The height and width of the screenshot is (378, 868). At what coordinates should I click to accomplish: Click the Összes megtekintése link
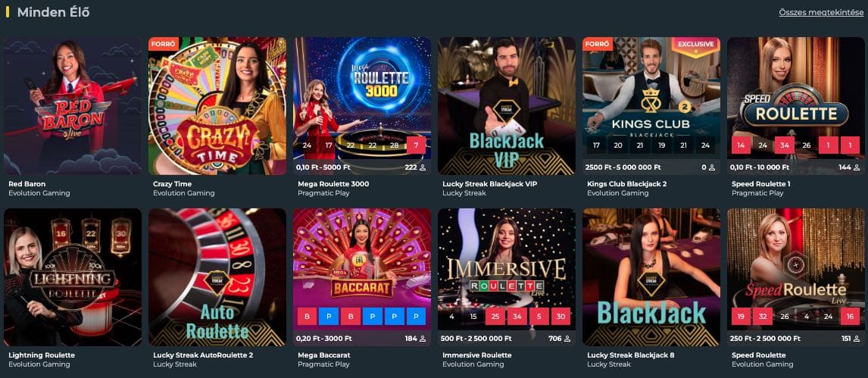point(821,13)
